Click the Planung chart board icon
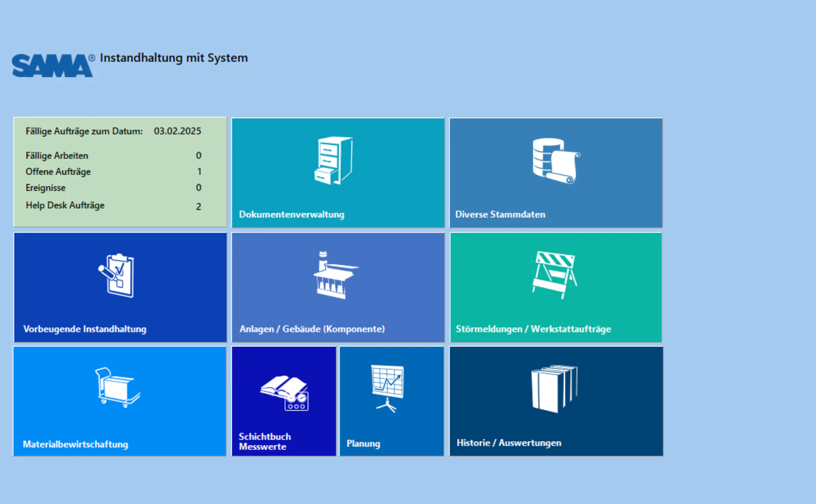Image resolution: width=816 pixels, height=504 pixels. (x=388, y=388)
